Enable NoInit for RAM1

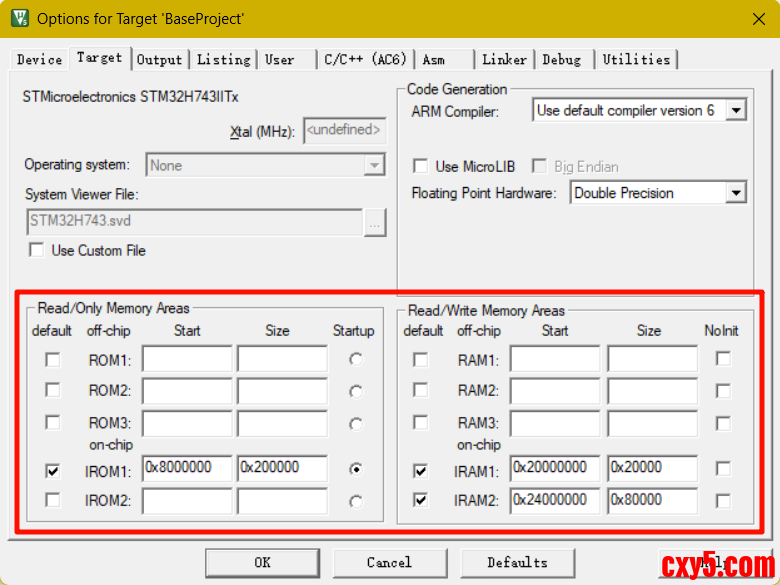click(x=723, y=359)
